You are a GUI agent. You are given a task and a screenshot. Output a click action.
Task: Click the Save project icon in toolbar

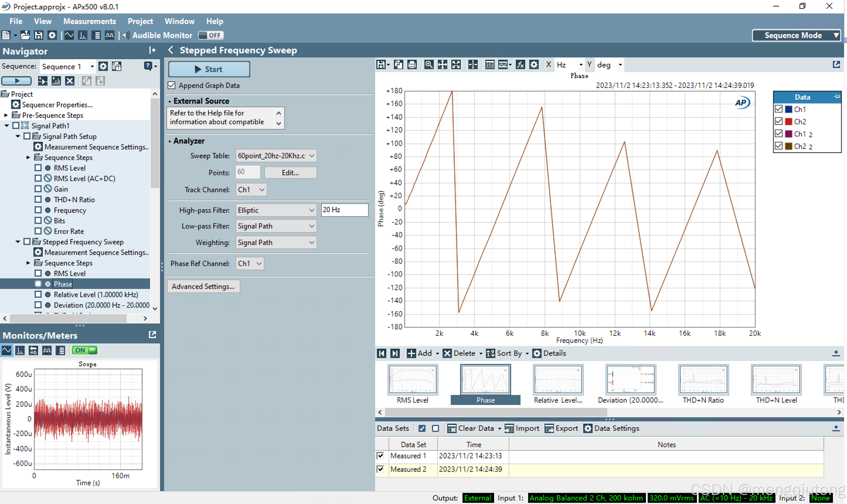39,35
